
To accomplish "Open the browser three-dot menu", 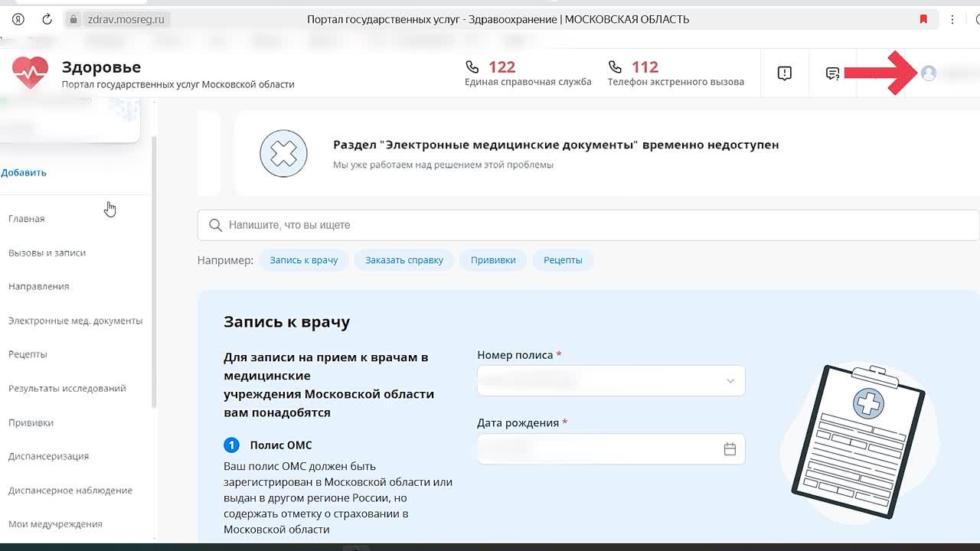I will (x=952, y=19).
